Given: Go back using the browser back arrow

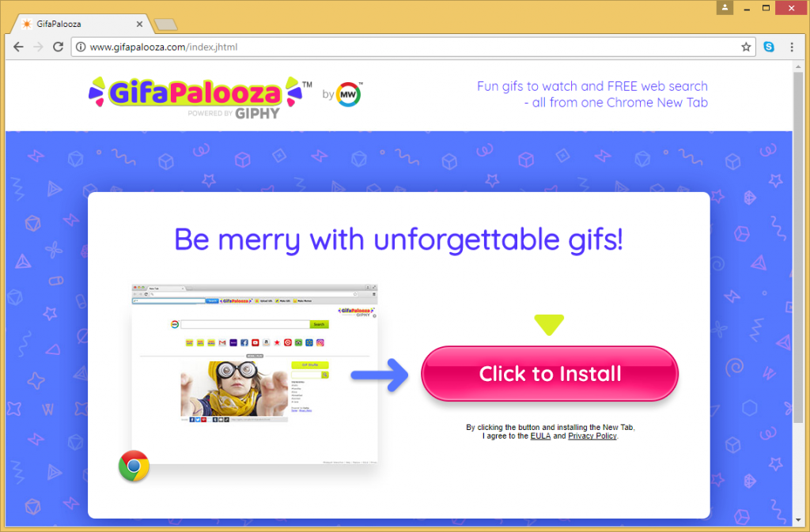Looking at the screenshot, I should (19, 47).
